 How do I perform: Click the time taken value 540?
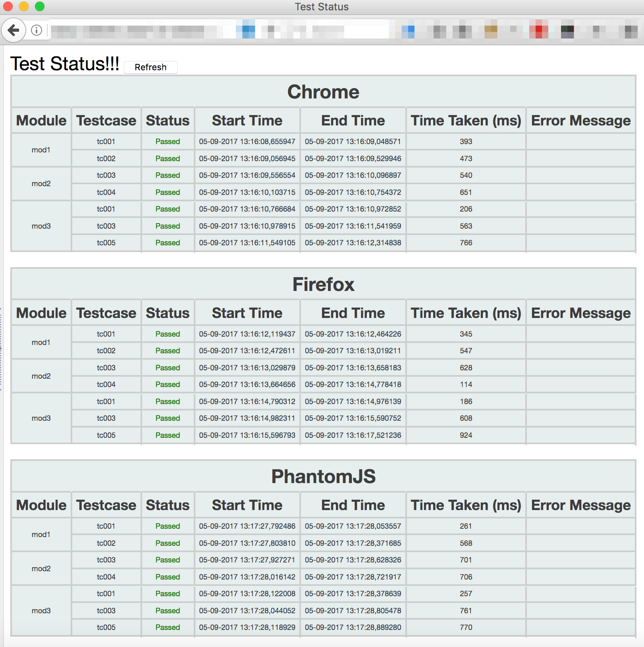[466, 175]
